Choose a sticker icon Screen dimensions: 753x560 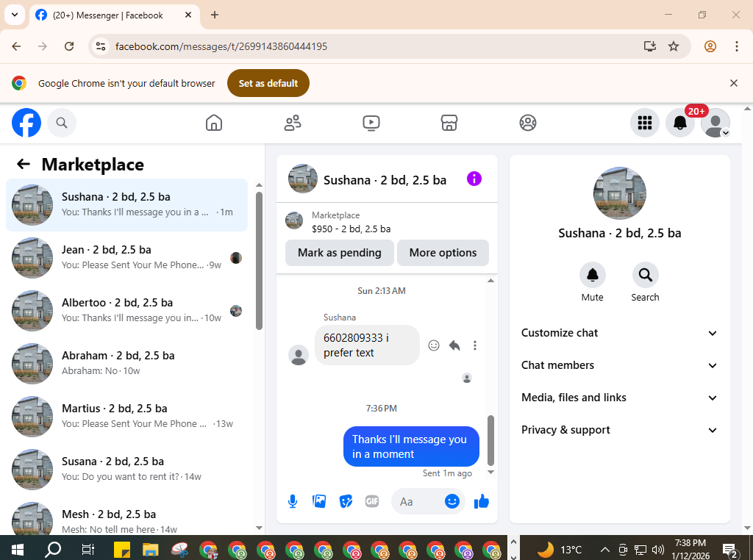click(346, 501)
